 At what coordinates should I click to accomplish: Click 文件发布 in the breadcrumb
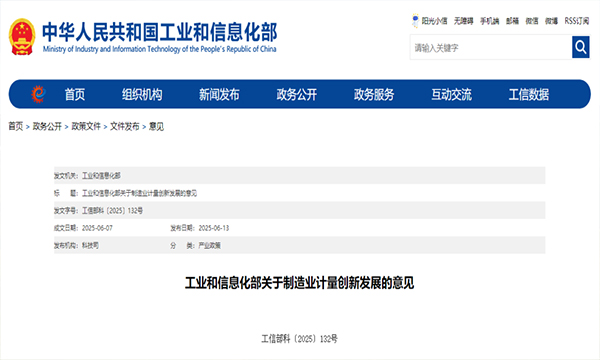coord(125,126)
